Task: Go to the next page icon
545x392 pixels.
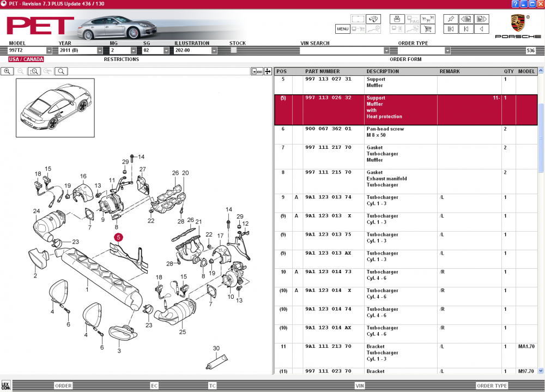Action: (x=481, y=19)
